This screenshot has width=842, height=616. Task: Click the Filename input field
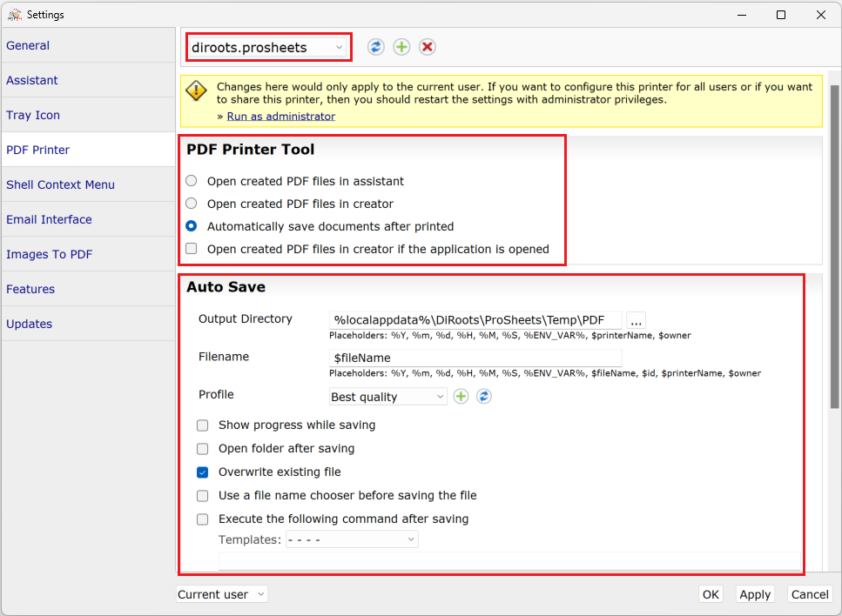coord(475,358)
